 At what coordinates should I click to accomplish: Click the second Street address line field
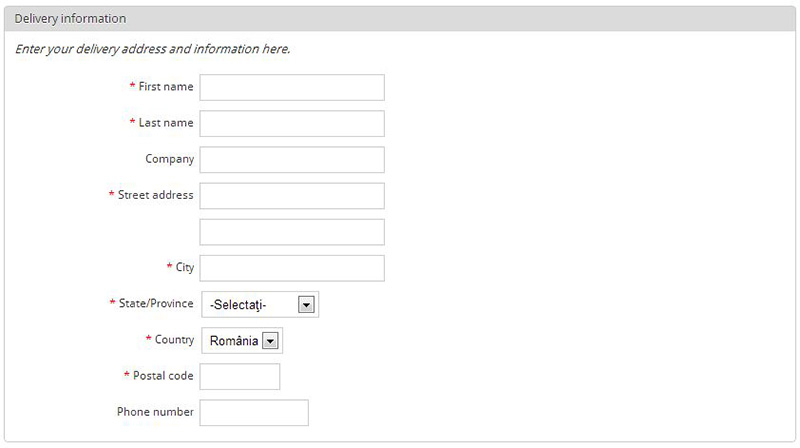[x=292, y=232]
